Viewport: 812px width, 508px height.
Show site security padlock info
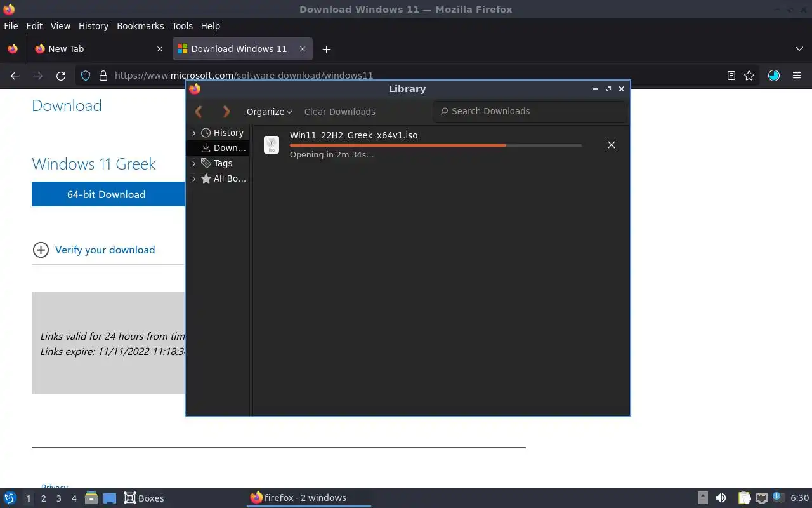click(103, 76)
